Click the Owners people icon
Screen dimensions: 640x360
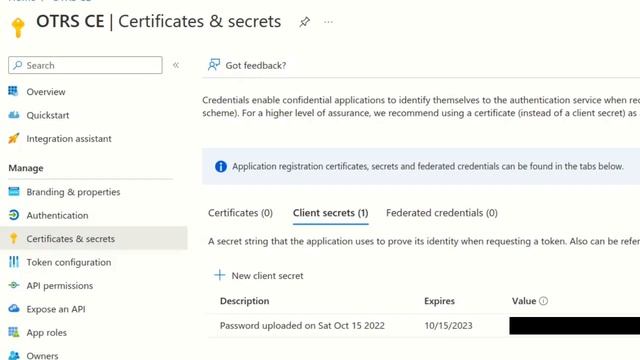pos(13,355)
